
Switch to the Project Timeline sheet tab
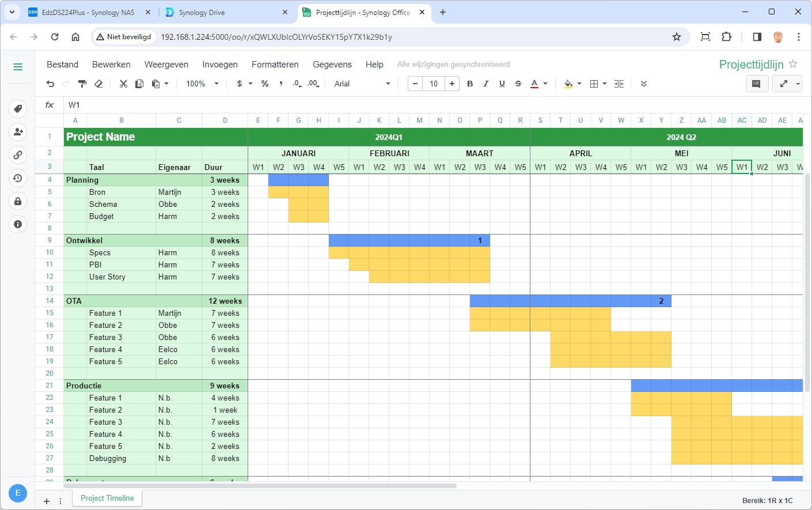107,498
